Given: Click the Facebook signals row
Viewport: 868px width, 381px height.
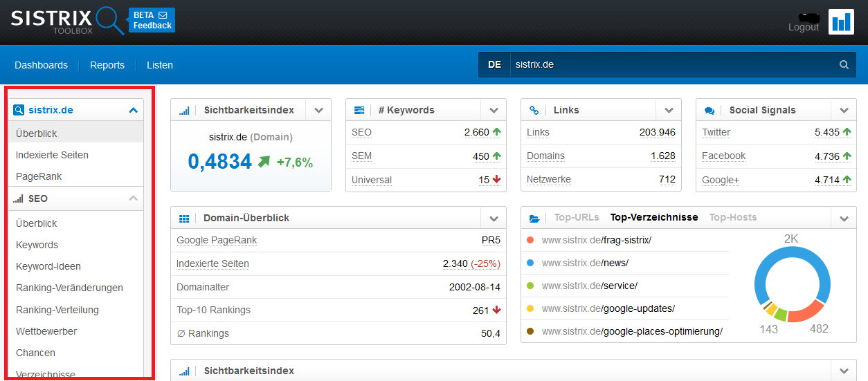Looking at the screenshot, I should (776, 156).
